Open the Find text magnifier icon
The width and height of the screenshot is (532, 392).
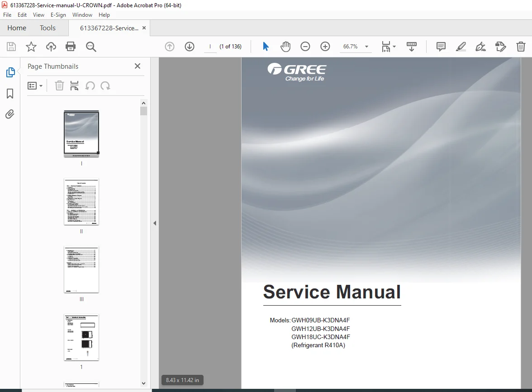tap(91, 47)
